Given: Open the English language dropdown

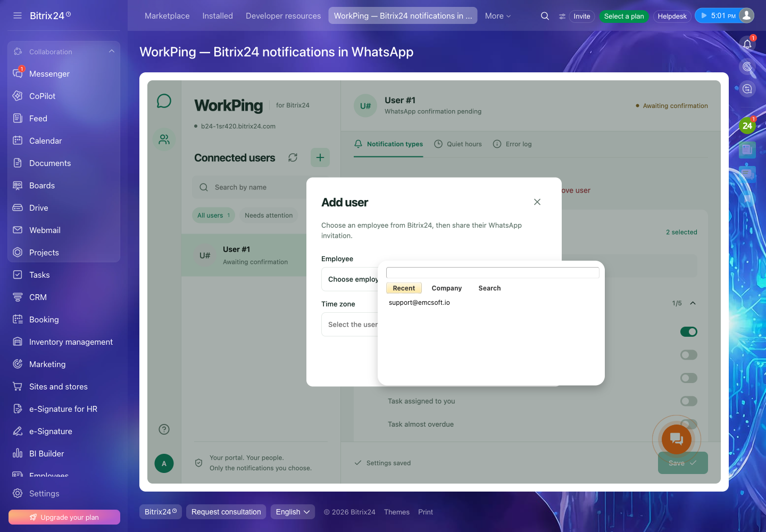Looking at the screenshot, I should (x=293, y=512).
